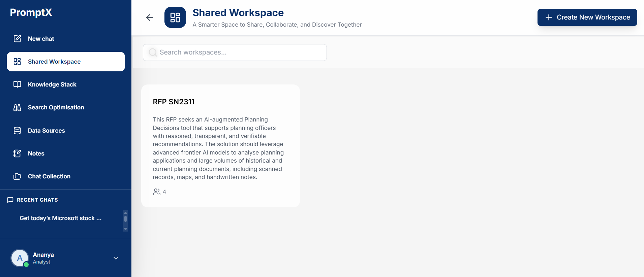Click the Search workspaces input field

click(x=235, y=53)
